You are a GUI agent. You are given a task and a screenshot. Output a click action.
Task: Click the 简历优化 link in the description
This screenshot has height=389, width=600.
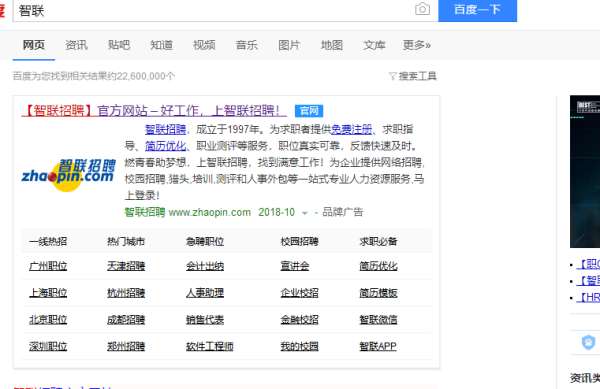165,146
